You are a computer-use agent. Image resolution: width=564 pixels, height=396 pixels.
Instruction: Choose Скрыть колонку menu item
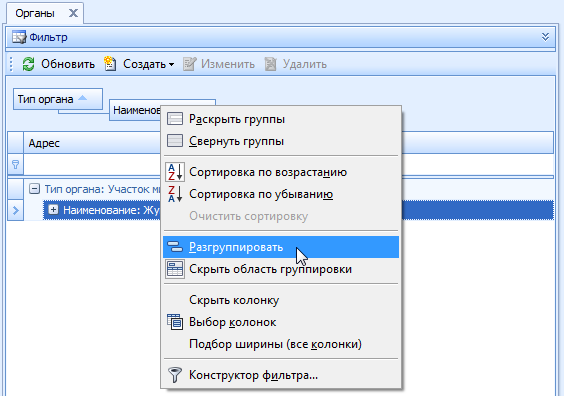click(x=281, y=300)
